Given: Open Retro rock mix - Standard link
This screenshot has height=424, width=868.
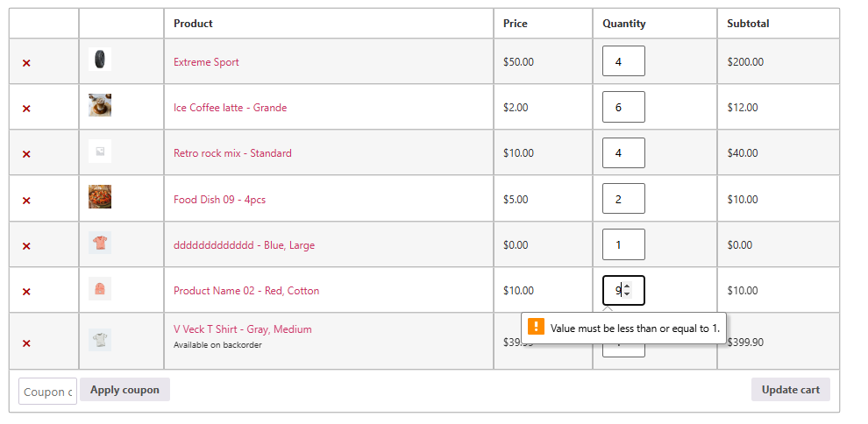Looking at the screenshot, I should pos(232,153).
